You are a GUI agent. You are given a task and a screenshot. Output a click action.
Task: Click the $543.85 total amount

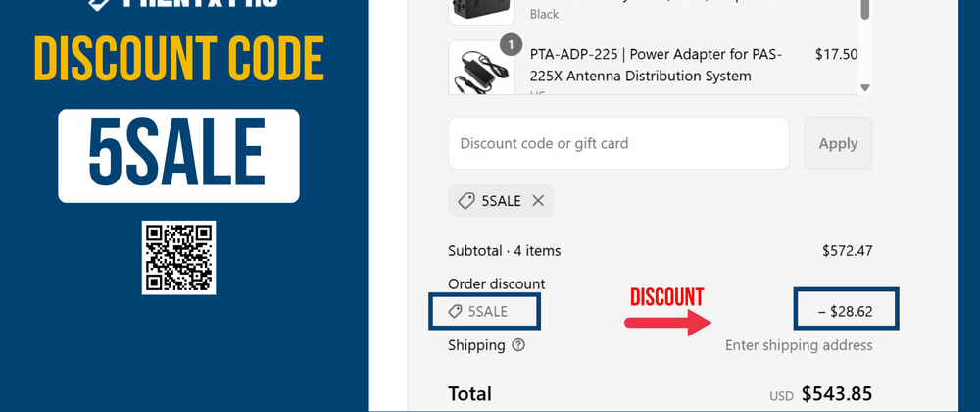tap(837, 394)
